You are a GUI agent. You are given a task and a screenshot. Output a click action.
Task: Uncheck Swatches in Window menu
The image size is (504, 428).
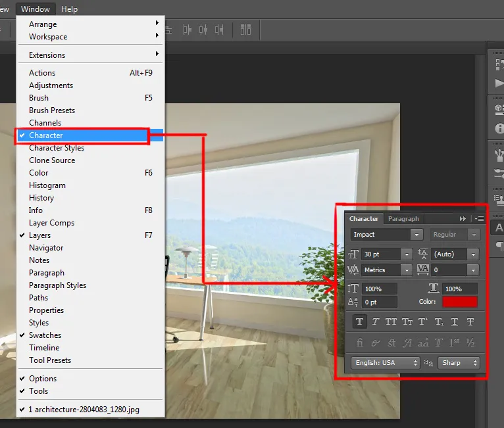pos(91,335)
